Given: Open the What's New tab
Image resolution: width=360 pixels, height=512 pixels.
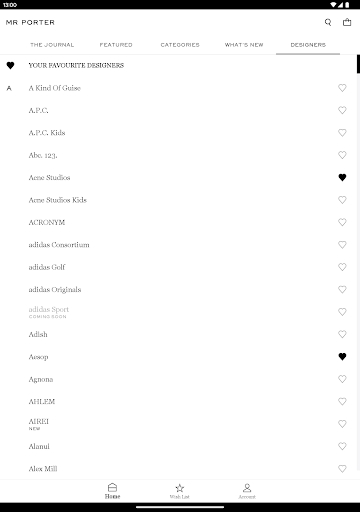Looking at the screenshot, I should [x=244, y=45].
